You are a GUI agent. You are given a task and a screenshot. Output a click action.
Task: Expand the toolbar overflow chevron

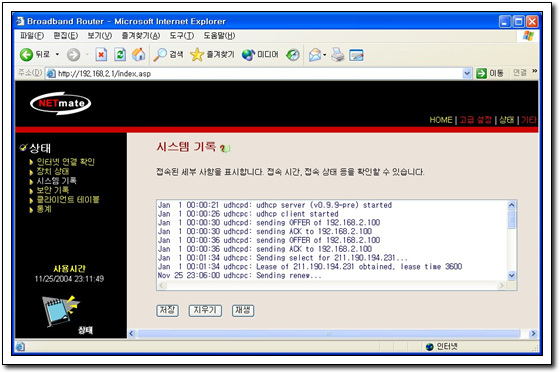pyautogui.click(x=534, y=71)
